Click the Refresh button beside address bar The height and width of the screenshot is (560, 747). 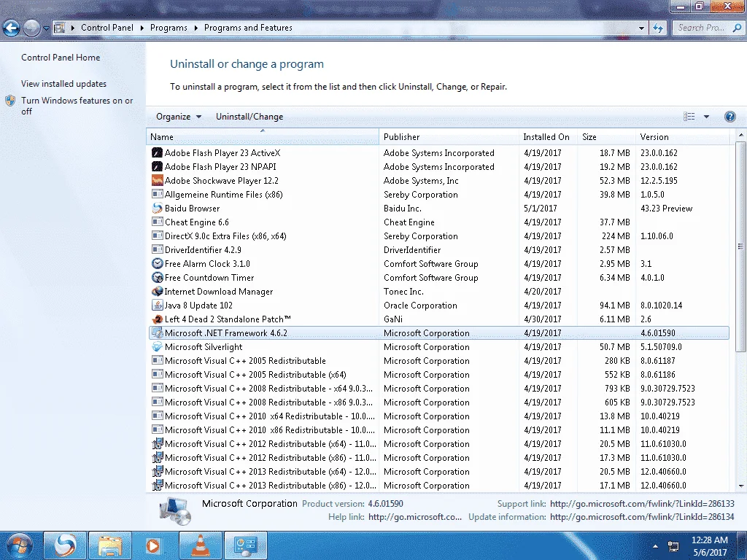tap(659, 28)
